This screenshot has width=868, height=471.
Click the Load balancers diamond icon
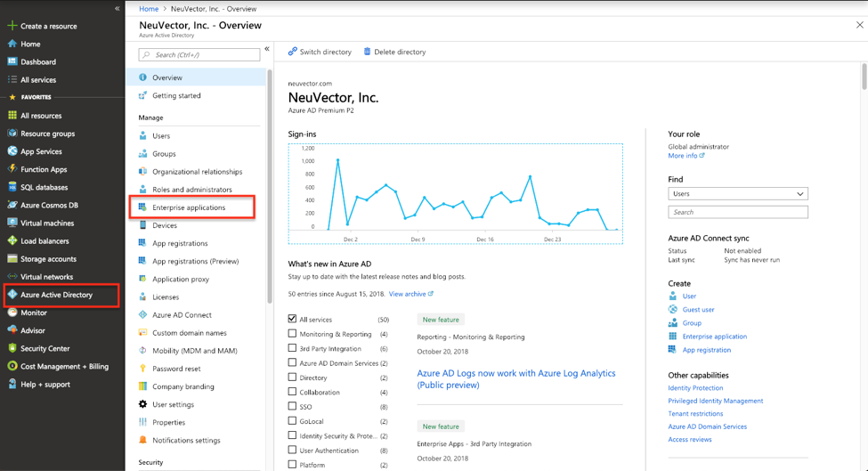(12, 240)
